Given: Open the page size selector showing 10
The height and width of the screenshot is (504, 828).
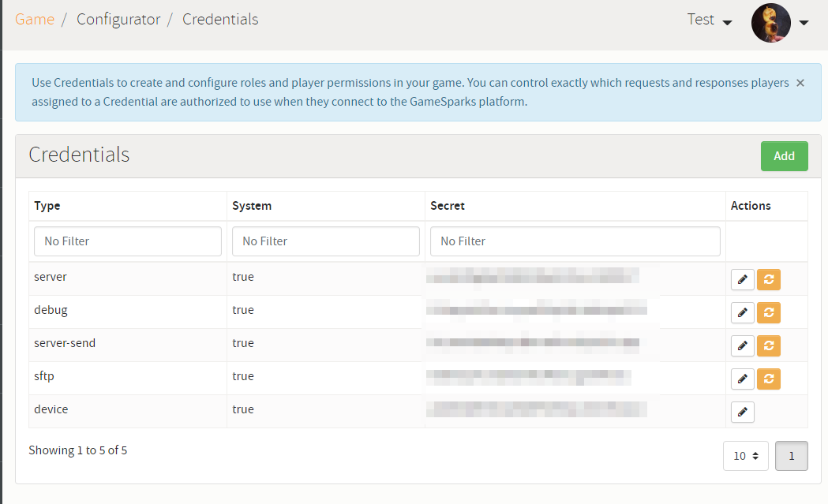Looking at the screenshot, I should click(745, 455).
